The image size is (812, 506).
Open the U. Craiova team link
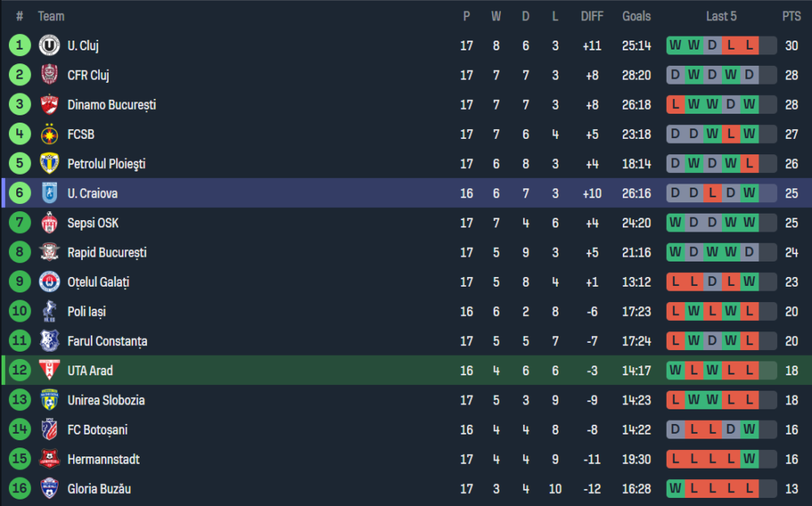pyautogui.click(x=93, y=193)
